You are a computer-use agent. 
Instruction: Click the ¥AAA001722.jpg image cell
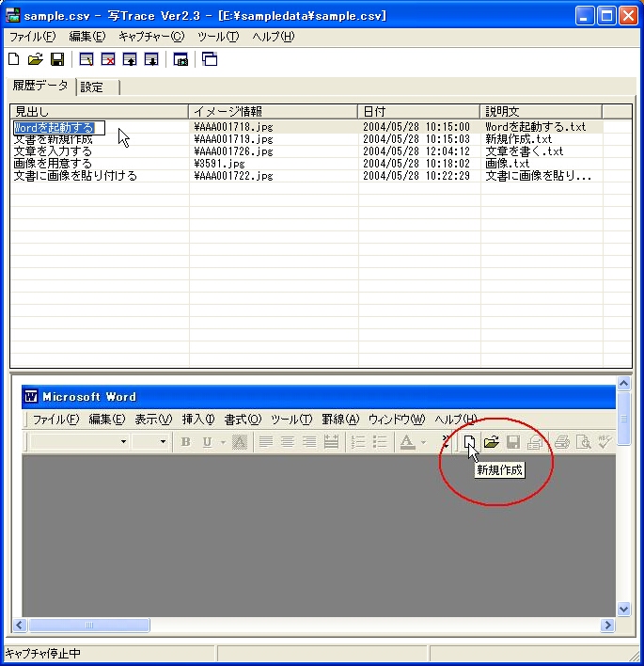point(233,176)
